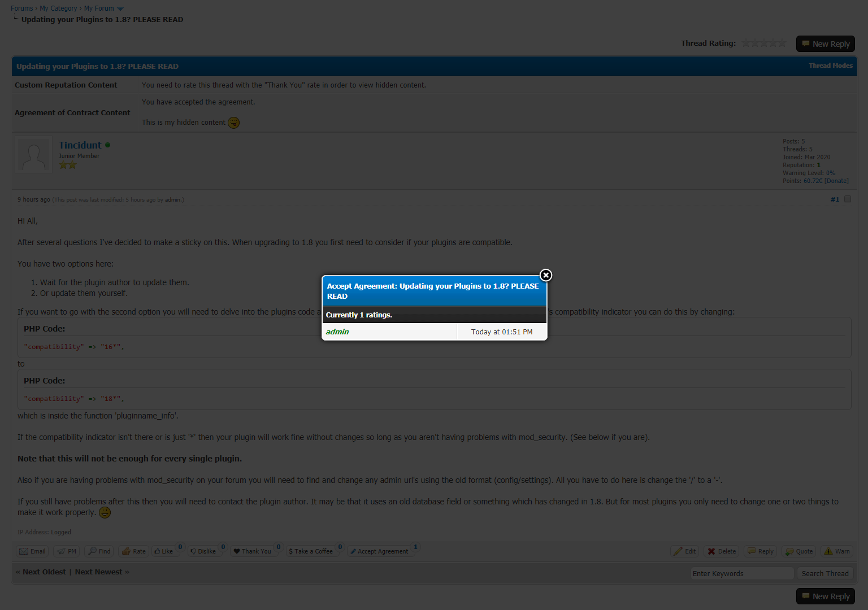This screenshot has height=610, width=868.
Task: Warn the user via Warn button
Action: tap(837, 551)
